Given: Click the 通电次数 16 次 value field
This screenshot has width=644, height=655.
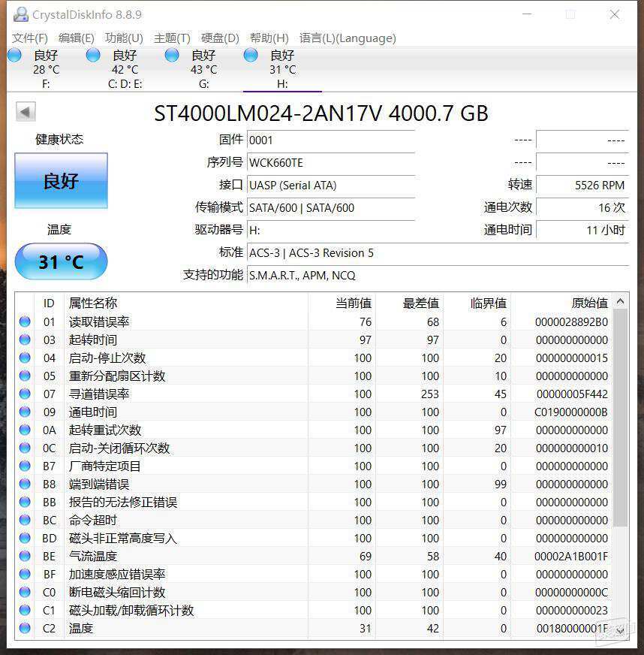Looking at the screenshot, I should coord(582,207).
